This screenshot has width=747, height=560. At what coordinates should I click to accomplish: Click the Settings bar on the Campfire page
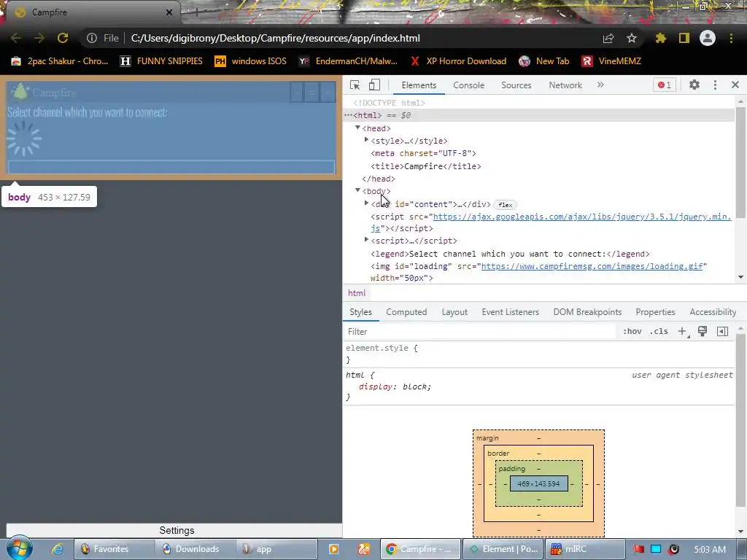(174, 531)
